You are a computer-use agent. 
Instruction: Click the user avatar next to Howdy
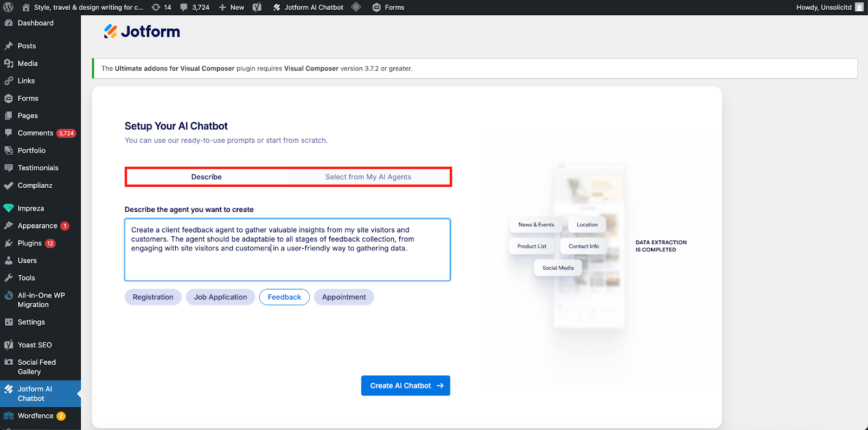click(859, 7)
